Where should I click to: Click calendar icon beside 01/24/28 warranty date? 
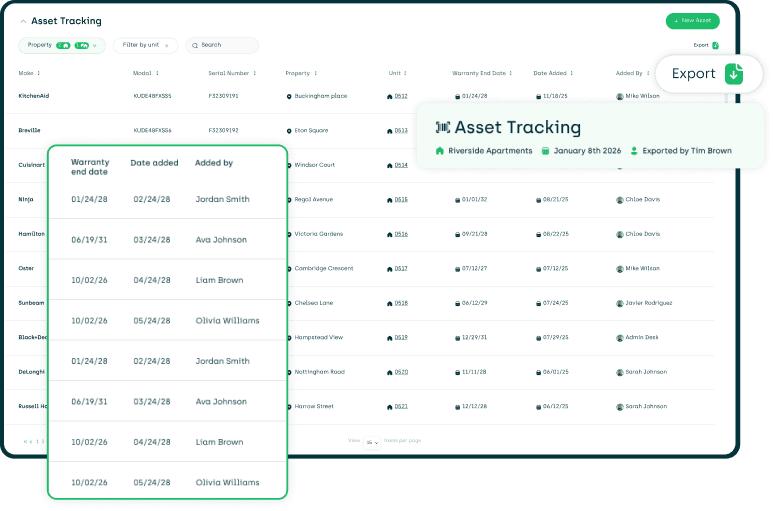pyautogui.click(x=457, y=97)
